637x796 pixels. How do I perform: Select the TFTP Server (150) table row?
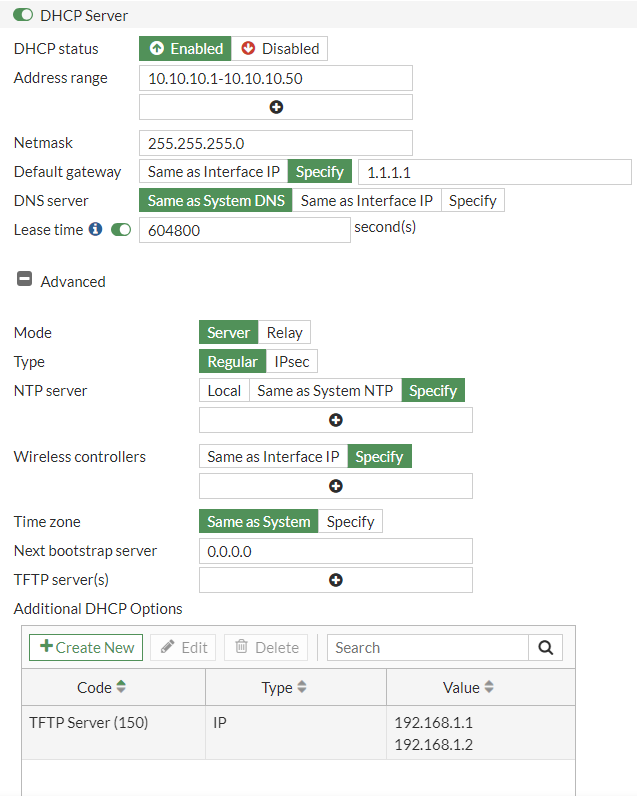click(x=298, y=732)
